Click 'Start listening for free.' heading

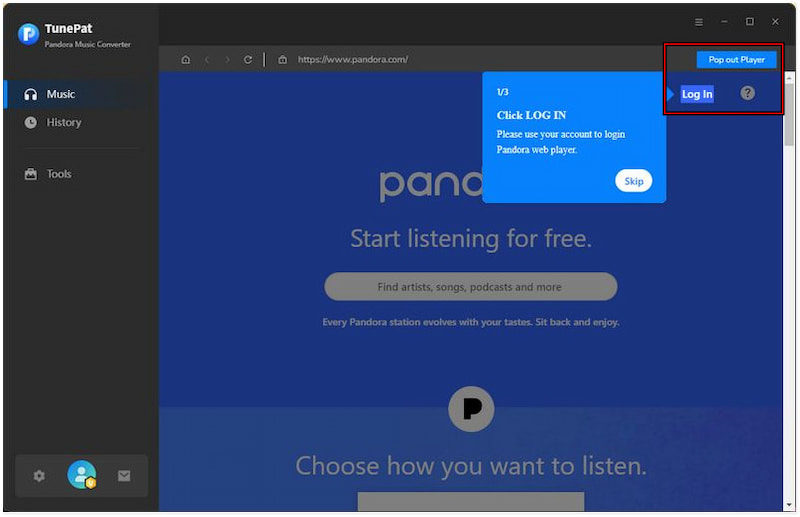[x=471, y=239]
